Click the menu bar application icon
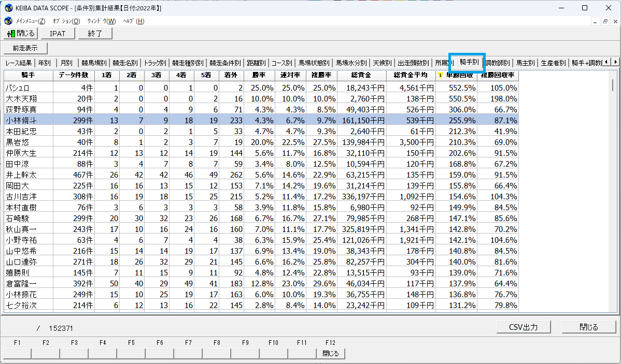621x364 pixels. click(x=8, y=21)
